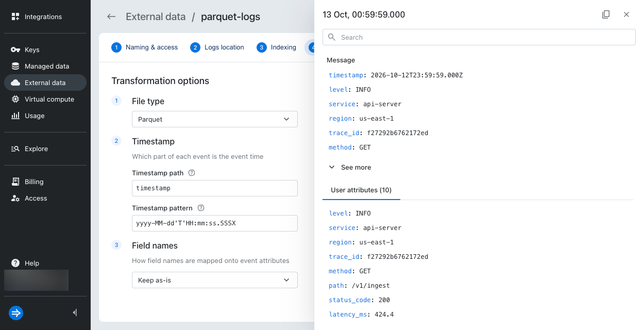The image size is (644, 330).
Task: Show help for Timestamp pattern
Action: pyautogui.click(x=201, y=208)
